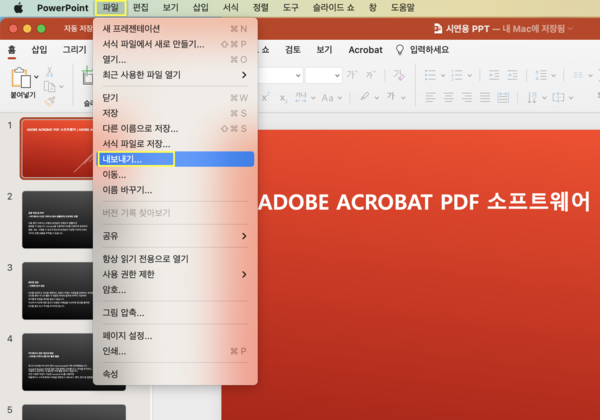
Task: Expand the font color arrow
Action: (x=403, y=98)
